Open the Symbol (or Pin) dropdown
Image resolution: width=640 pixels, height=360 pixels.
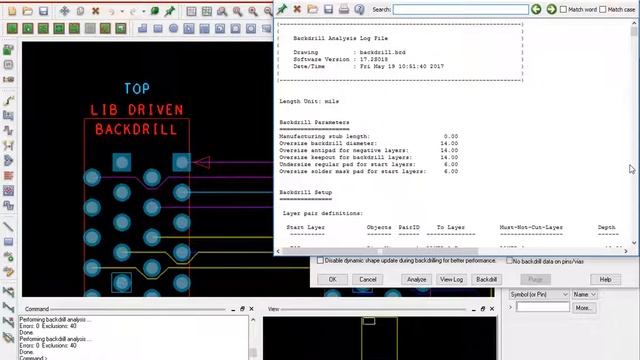(x=539, y=294)
